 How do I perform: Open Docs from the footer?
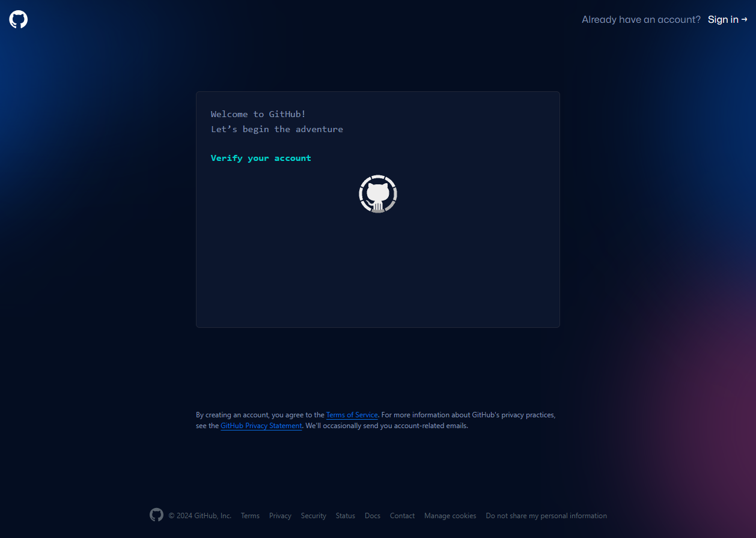[x=372, y=515]
